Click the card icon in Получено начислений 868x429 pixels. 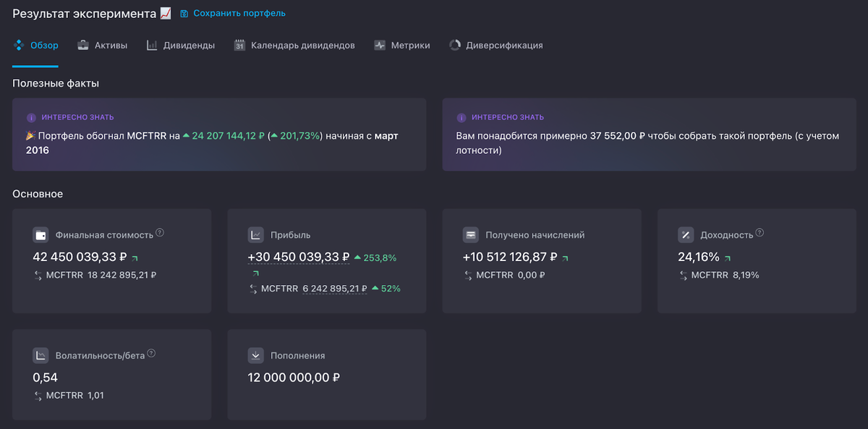tap(470, 235)
